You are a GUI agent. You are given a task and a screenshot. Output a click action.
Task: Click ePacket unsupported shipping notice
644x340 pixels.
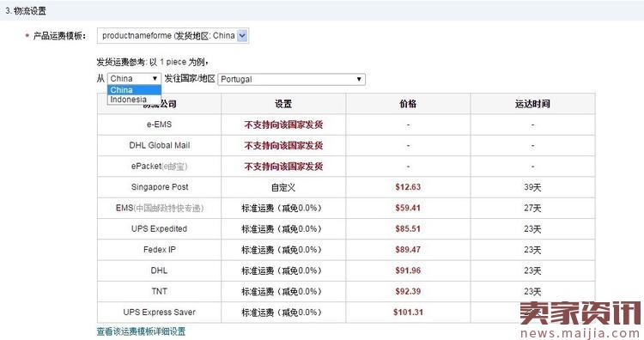pyautogui.click(x=283, y=167)
